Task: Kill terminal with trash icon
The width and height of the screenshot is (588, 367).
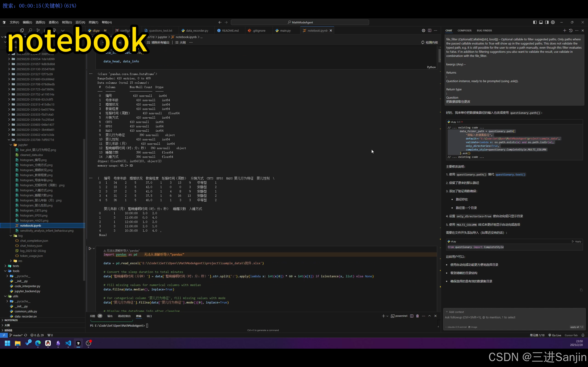Action: (x=417, y=316)
